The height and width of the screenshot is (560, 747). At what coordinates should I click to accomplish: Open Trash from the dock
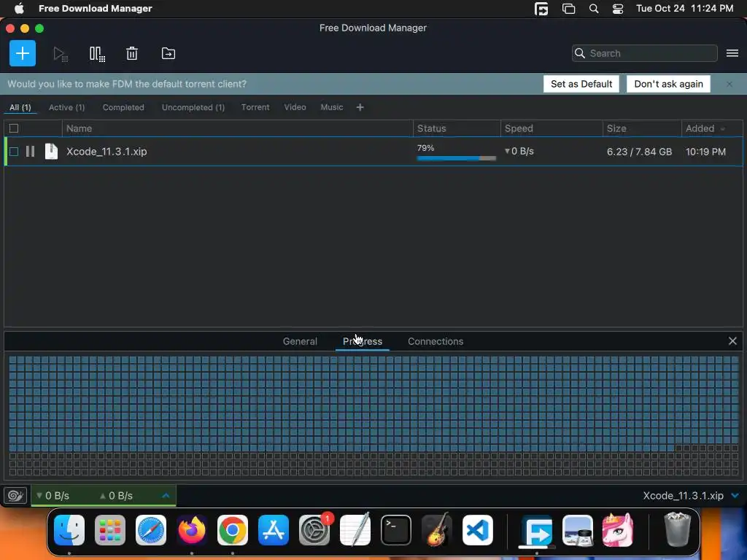pyautogui.click(x=678, y=529)
